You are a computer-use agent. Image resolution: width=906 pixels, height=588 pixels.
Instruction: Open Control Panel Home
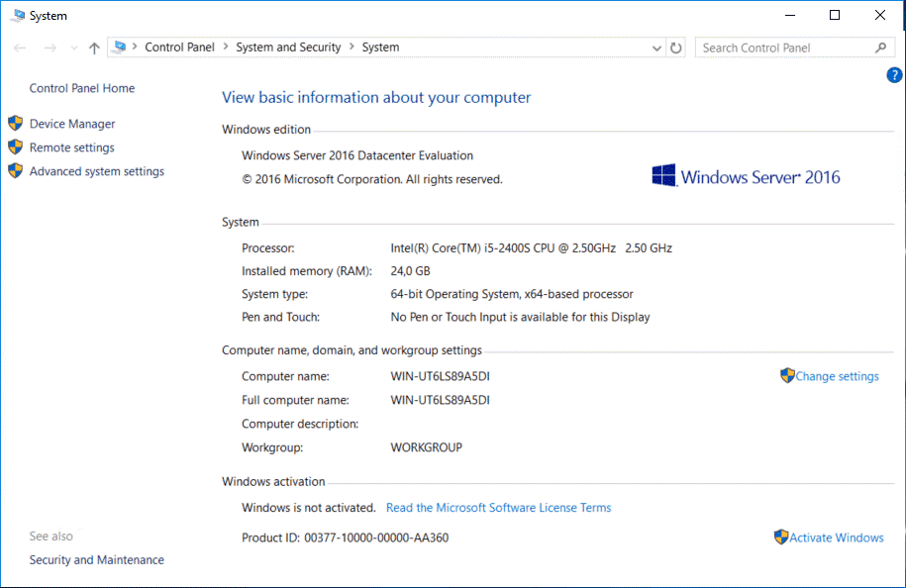pos(82,88)
